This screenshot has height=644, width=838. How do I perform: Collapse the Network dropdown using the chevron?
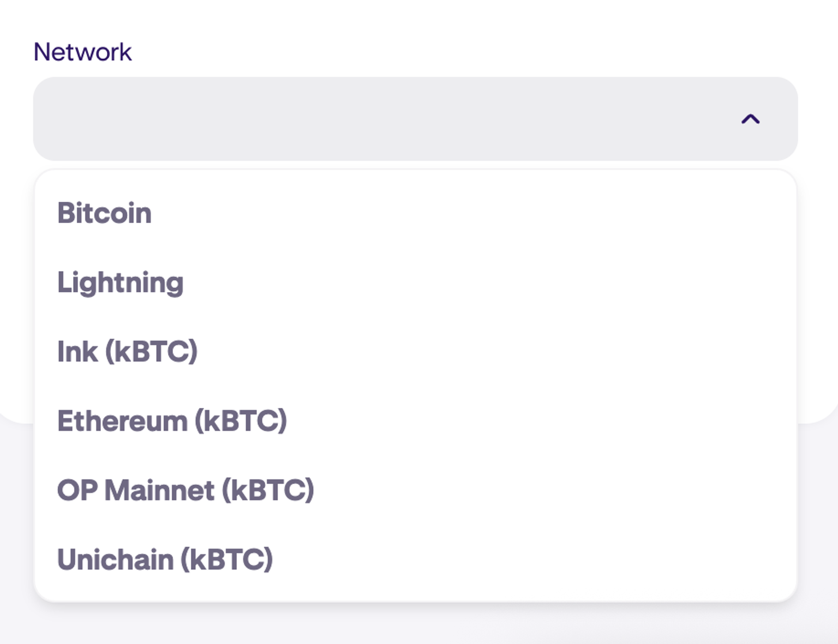pos(750,119)
